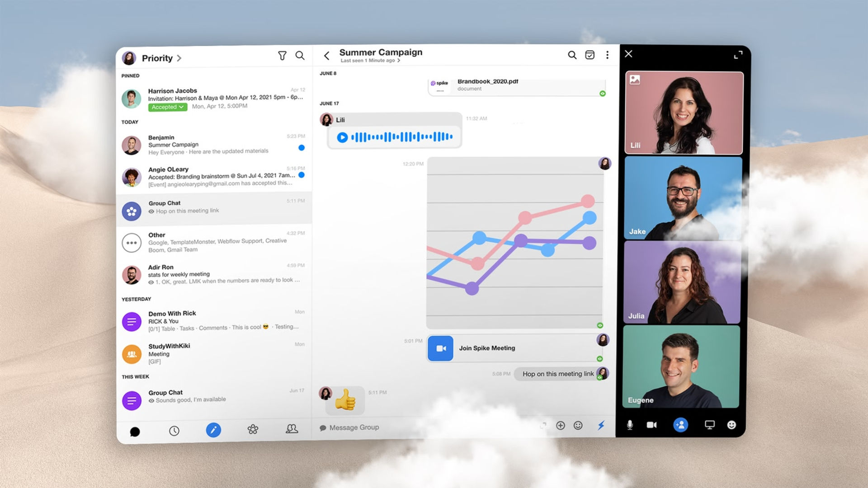Click the Summer Campaign chat title

[x=381, y=52]
